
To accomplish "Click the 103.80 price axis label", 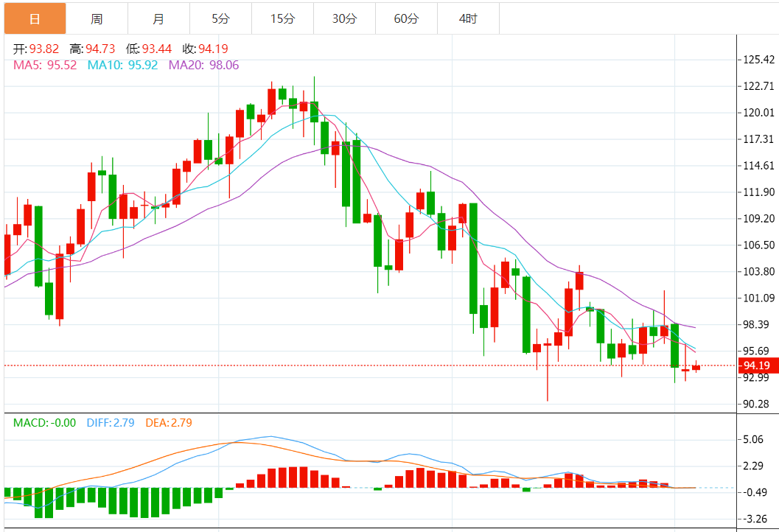I will (758, 272).
